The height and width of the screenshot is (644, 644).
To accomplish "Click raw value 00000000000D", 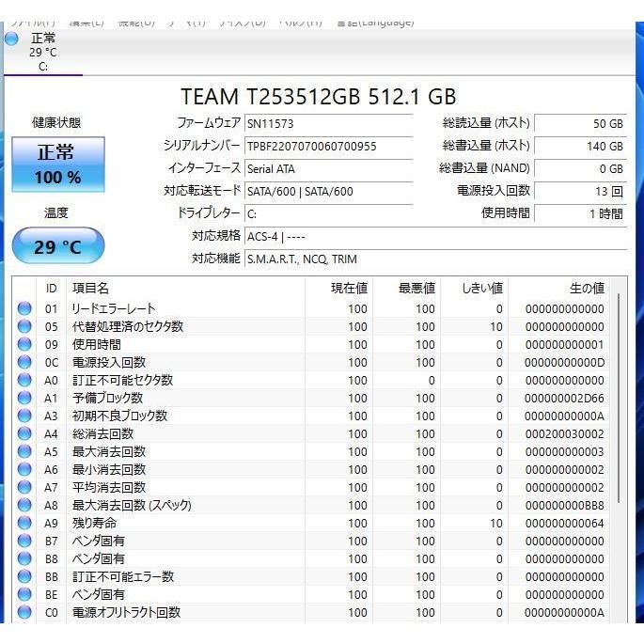I will 564,363.
